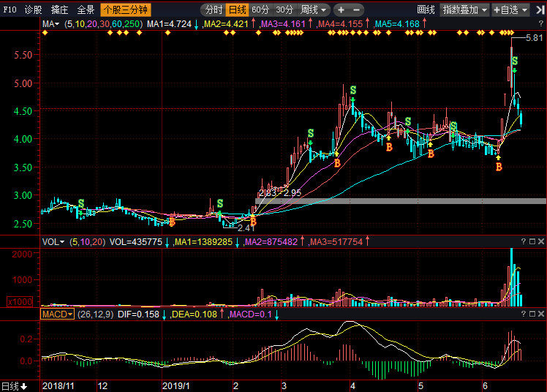Open the VOL indicator dropdown

[53, 241]
